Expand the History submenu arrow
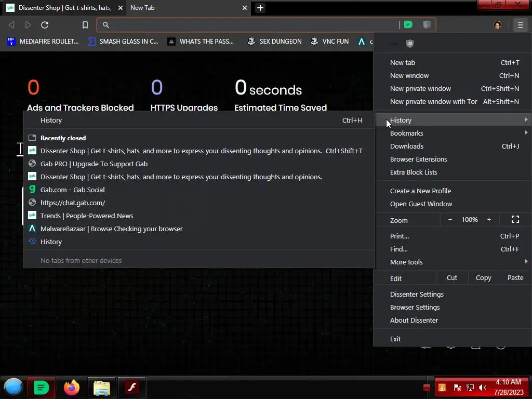 pyautogui.click(x=526, y=120)
